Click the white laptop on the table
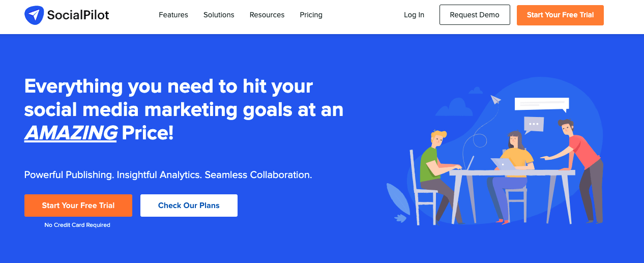Viewport: 644px width, 263px height. point(503,163)
